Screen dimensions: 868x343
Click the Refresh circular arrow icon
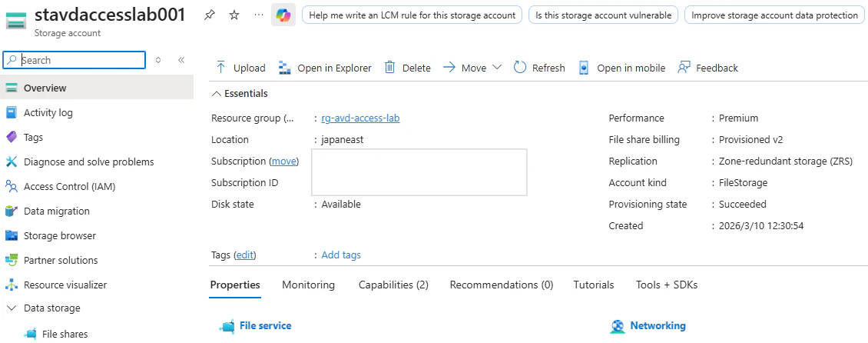(x=519, y=68)
